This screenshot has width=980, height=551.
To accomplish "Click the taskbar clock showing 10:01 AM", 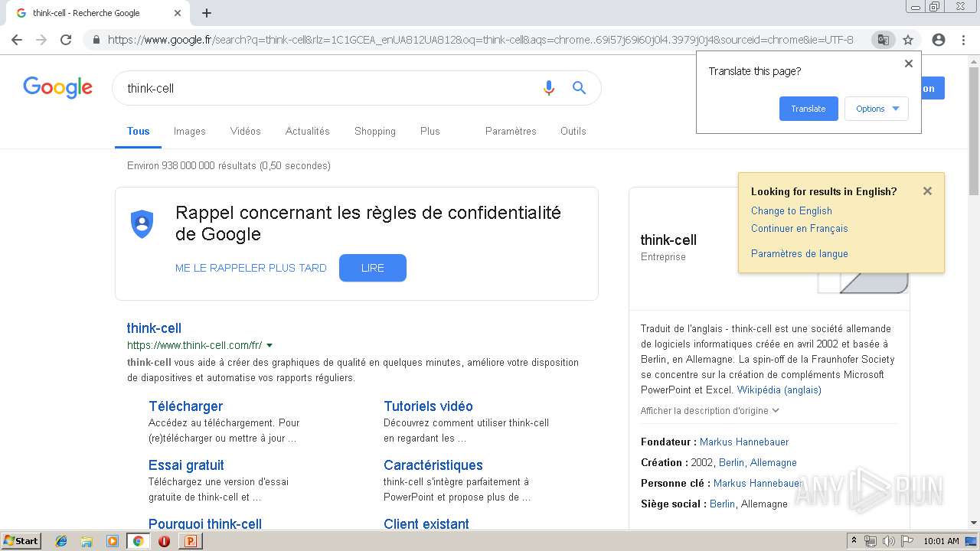I will pos(941,541).
